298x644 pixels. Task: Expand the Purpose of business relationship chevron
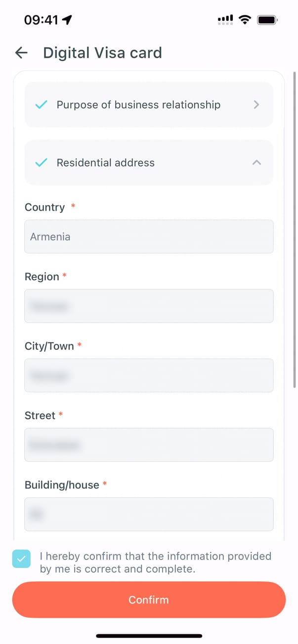pyautogui.click(x=256, y=105)
